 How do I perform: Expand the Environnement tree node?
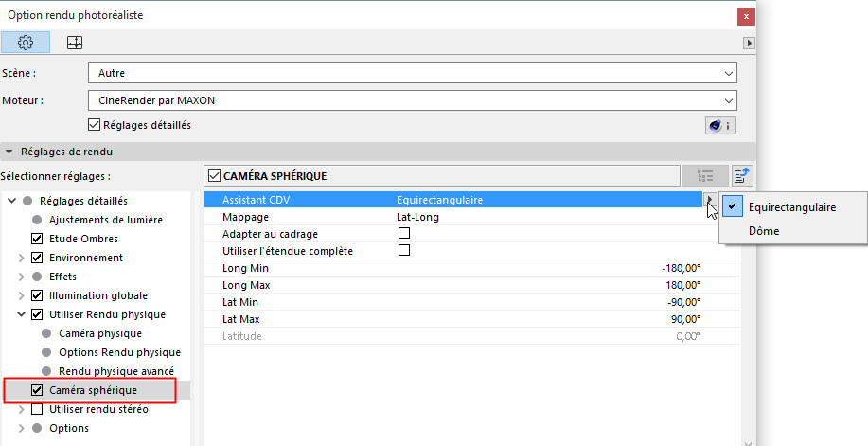23,258
